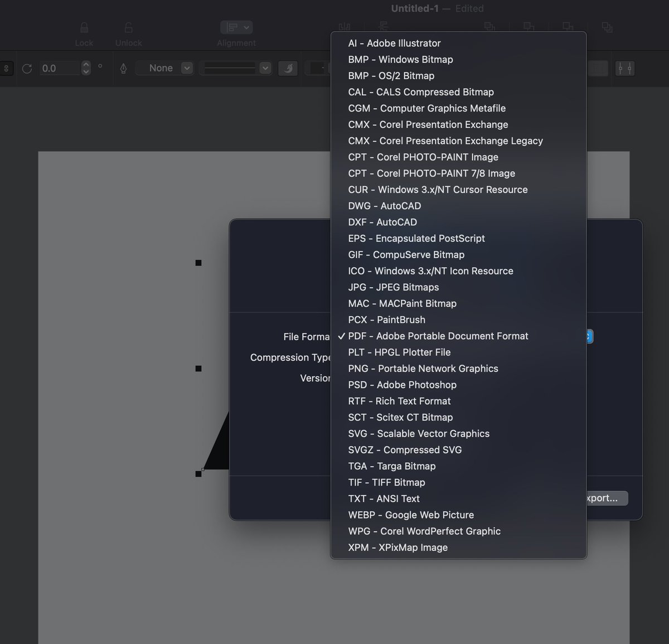Viewport: 669px width, 644px height.
Task: Select RTF - Rich Text Format
Action: 458,401
